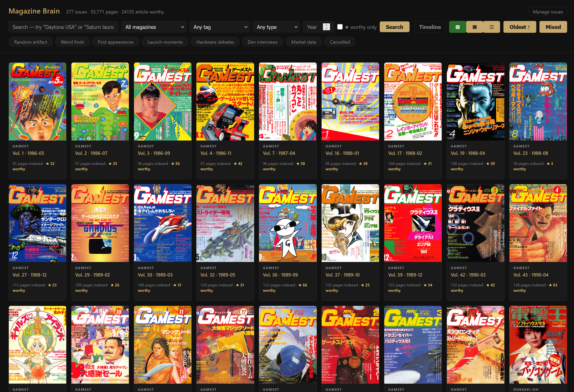
Task: Open the Gamest Vol. 1 1986-05 cover
Action: (x=38, y=102)
